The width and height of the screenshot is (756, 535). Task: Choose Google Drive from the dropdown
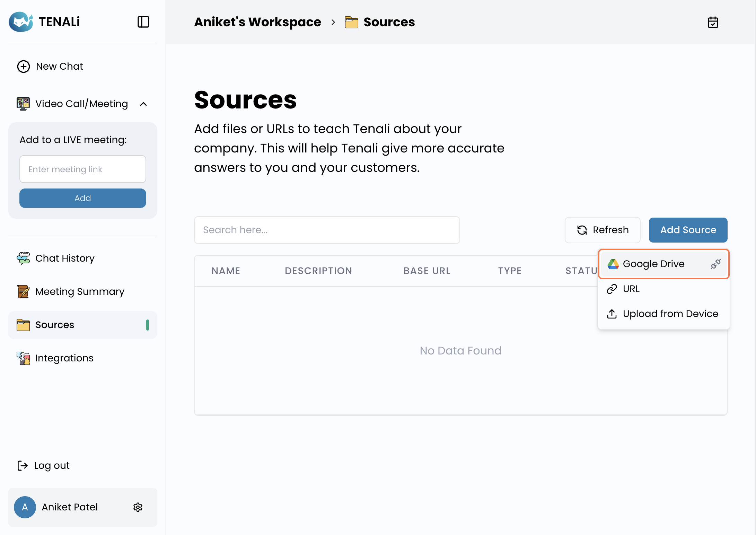[x=653, y=264]
